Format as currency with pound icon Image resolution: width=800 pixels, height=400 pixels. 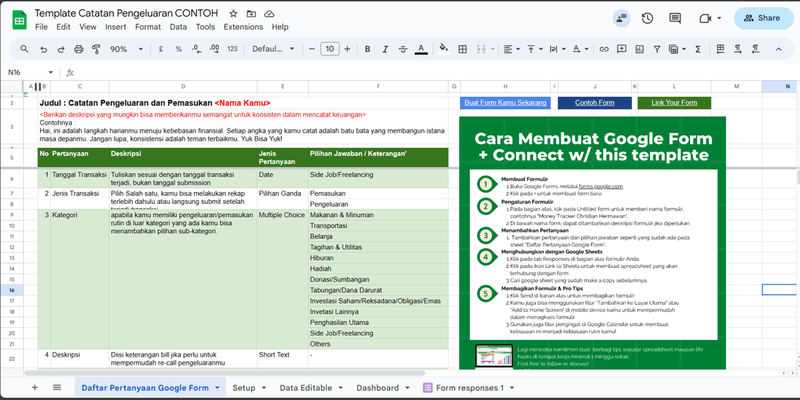click(x=161, y=49)
